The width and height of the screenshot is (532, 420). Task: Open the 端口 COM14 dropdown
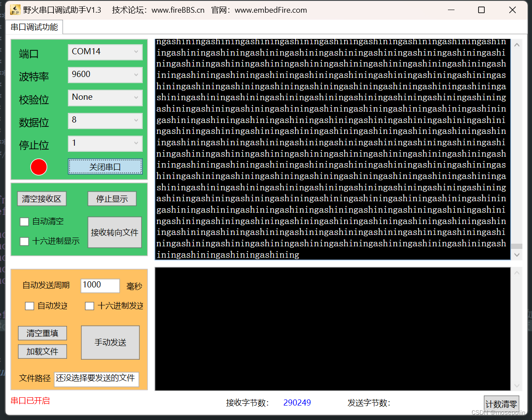click(105, 52)
